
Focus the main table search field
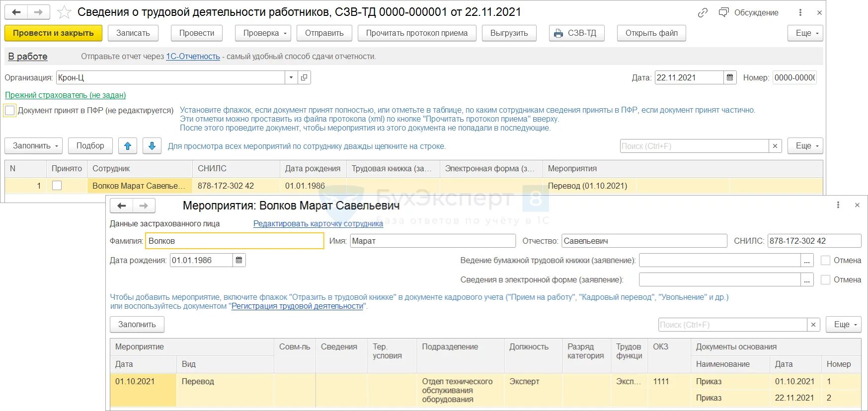(x=694, y=146)
